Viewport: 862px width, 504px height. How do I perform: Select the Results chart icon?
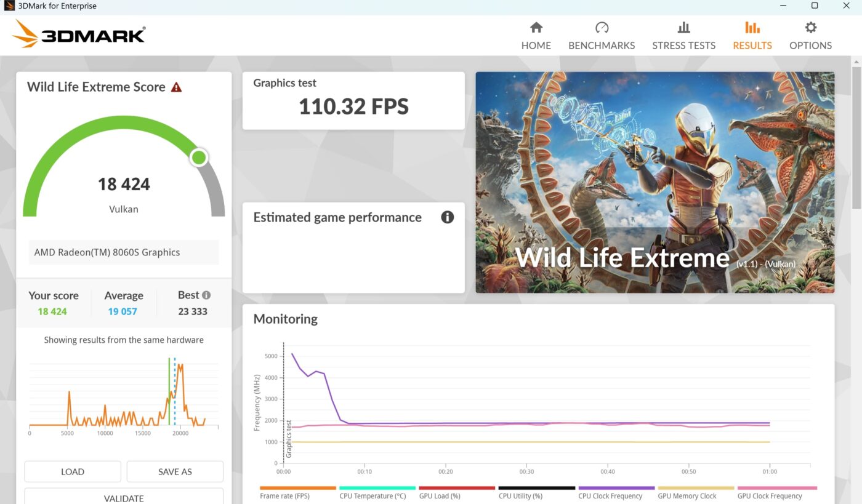pos(752,28)
